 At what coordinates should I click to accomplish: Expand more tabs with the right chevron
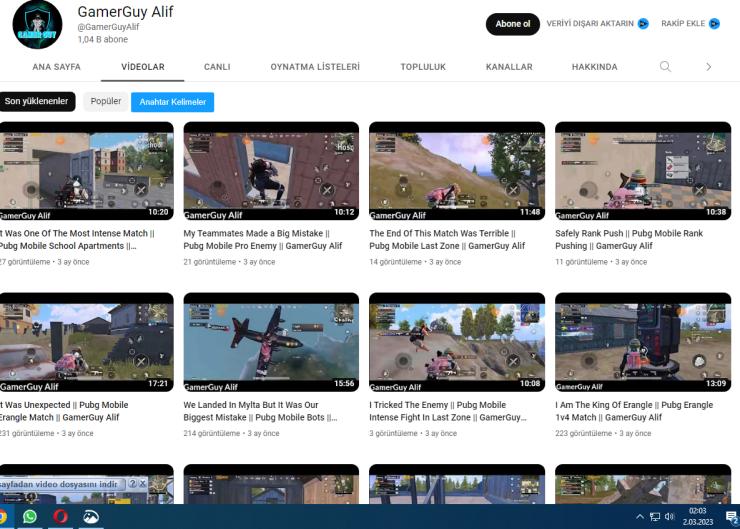[x=708, y=67]
